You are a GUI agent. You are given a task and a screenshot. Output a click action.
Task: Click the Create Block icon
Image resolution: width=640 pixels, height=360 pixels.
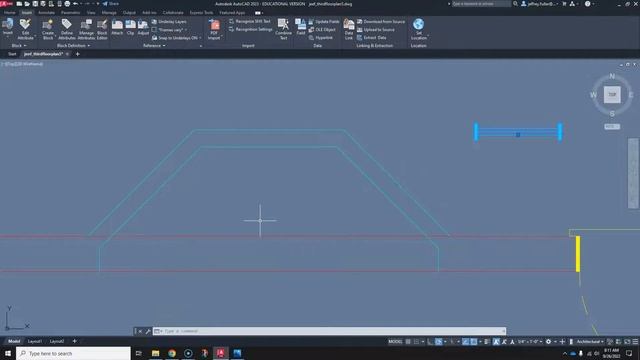(x=48, y=24)
